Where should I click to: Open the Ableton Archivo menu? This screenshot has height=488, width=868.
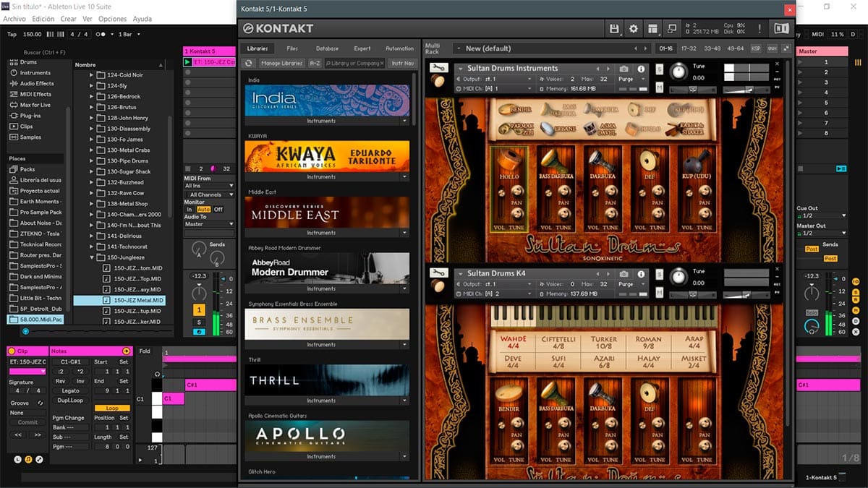coord(15,19)
